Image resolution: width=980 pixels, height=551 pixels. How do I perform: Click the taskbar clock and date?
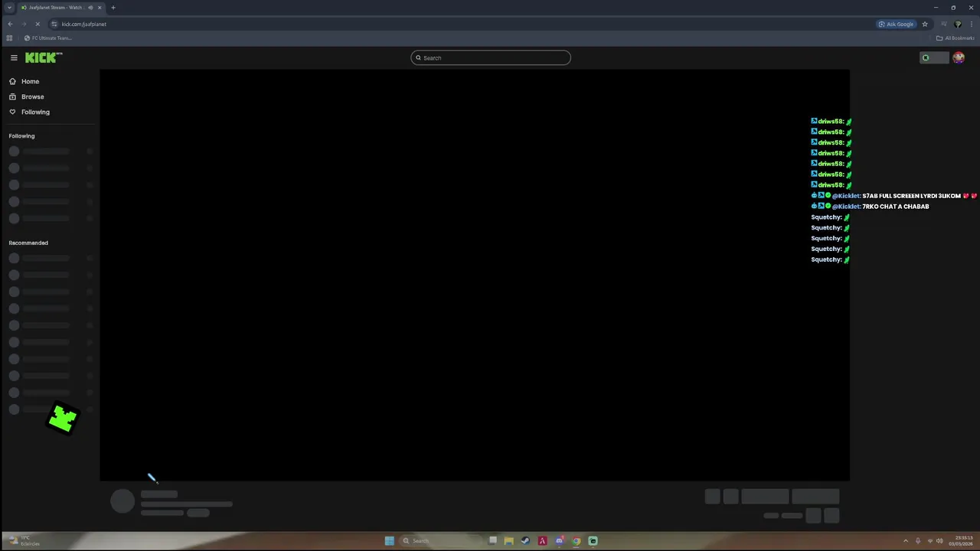pos(961,541)
